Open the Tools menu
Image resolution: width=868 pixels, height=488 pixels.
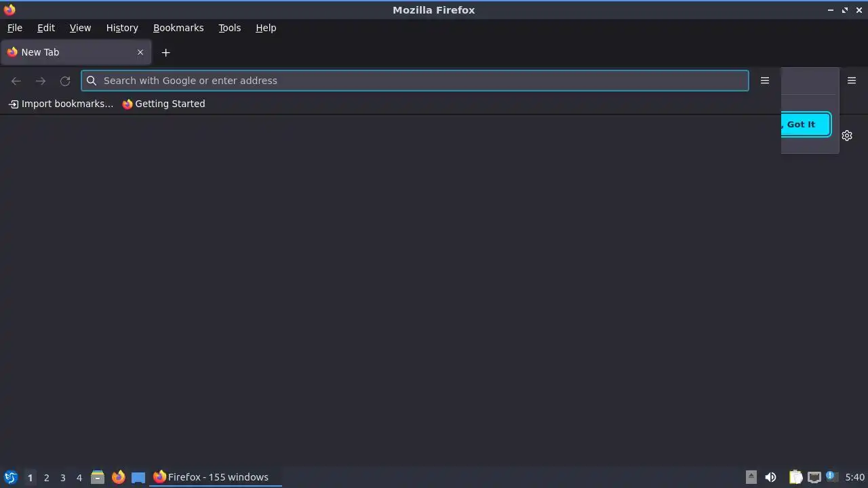(x=230, y=28)
